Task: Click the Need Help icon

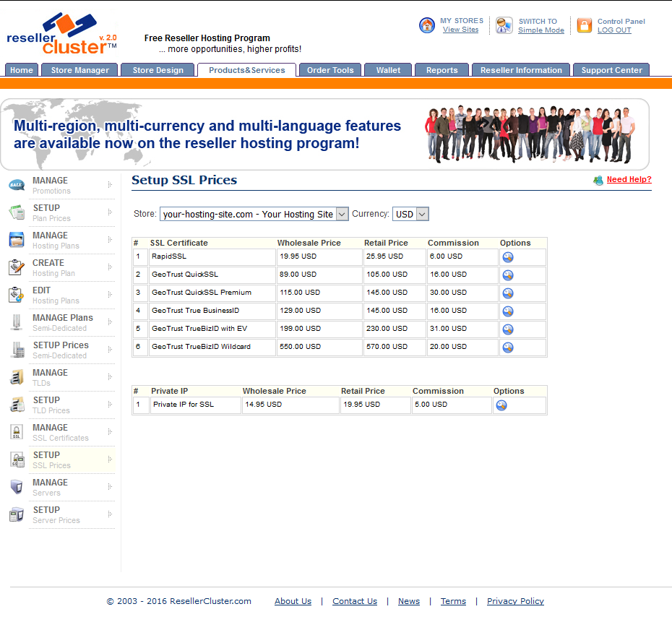Action: point(598,181)
